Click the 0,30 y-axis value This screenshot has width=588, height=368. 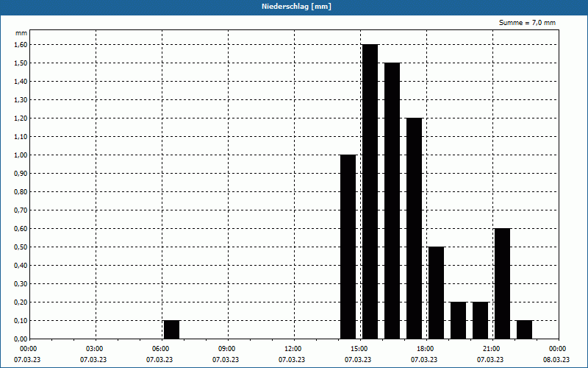click(x=21, y=284)
